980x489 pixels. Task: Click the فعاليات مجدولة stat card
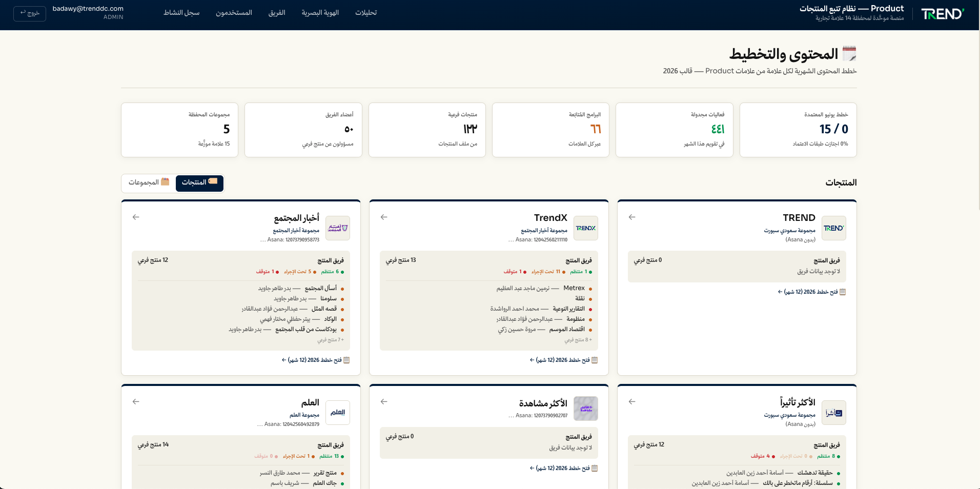pos(675,130)
